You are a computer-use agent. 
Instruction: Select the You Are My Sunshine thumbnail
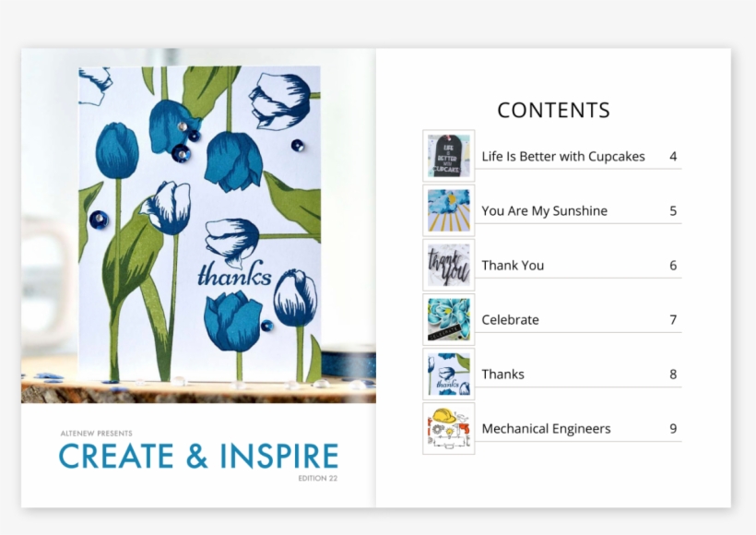448,208
